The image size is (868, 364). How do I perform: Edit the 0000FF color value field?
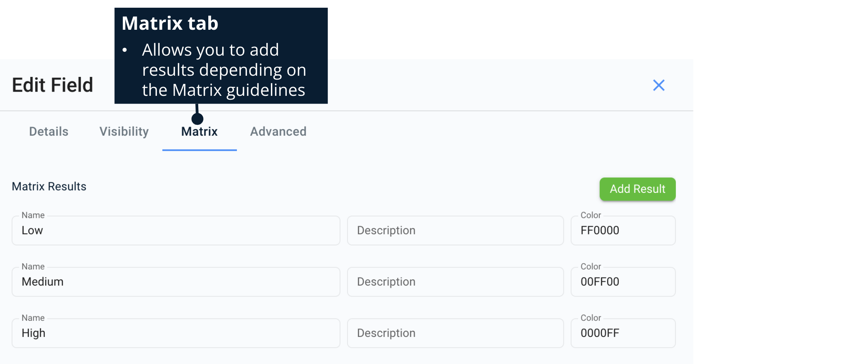[623, 333]
